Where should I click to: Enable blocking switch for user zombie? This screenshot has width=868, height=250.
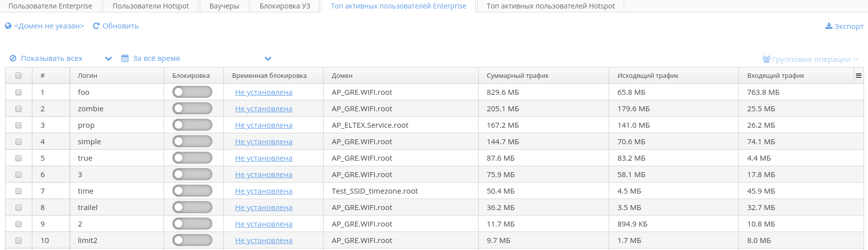[192, 109]
